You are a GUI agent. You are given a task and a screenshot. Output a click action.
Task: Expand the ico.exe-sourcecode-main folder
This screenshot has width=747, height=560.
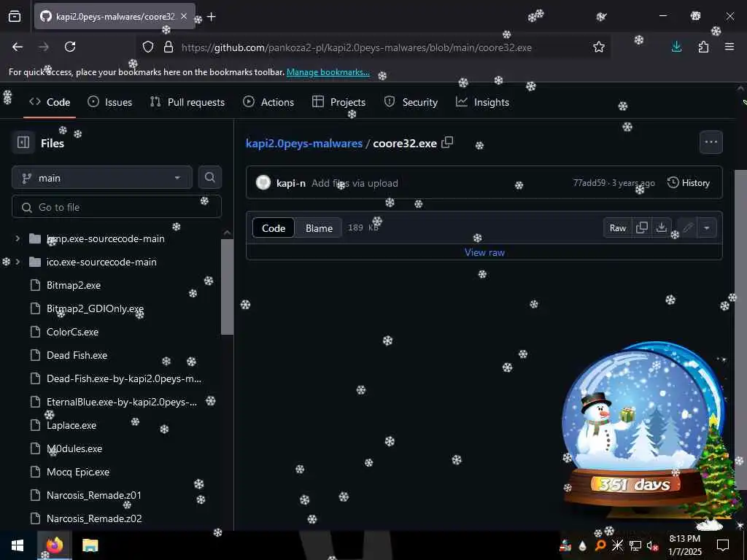tap(18, 262)
